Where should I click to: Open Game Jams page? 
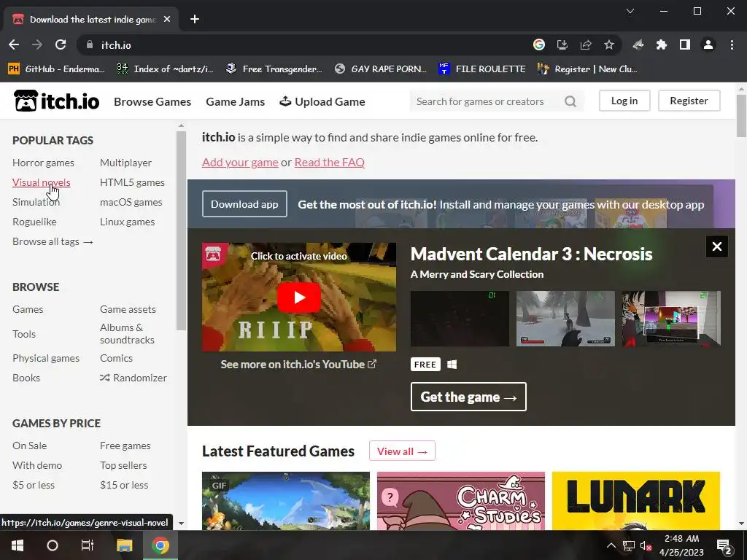tap(236, 101)
